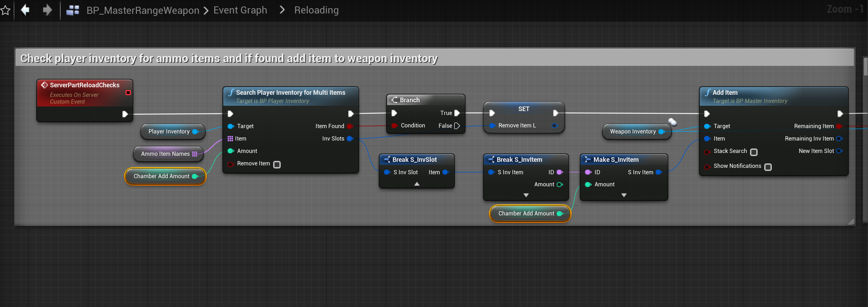Screen dimensions: 868x307
Task: Click the blueprint graph icon in breadcrumb
Action: point(73,10)
